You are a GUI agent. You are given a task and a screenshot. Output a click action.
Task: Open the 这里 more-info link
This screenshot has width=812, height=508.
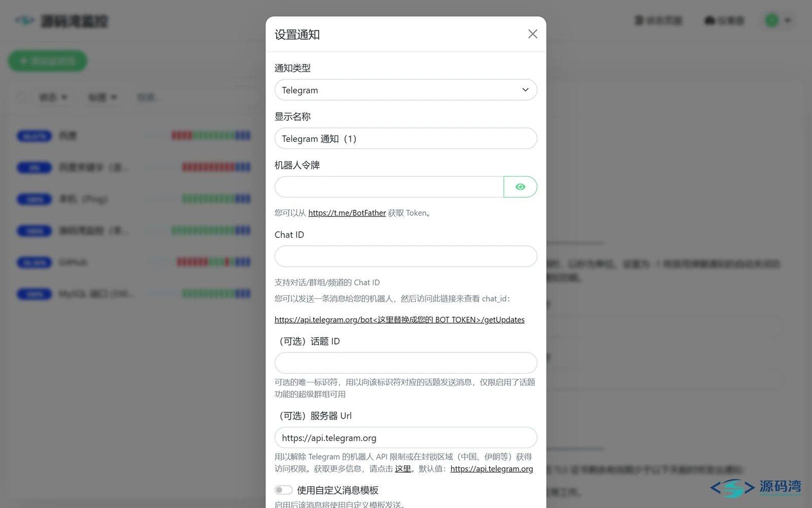(403, 469)
